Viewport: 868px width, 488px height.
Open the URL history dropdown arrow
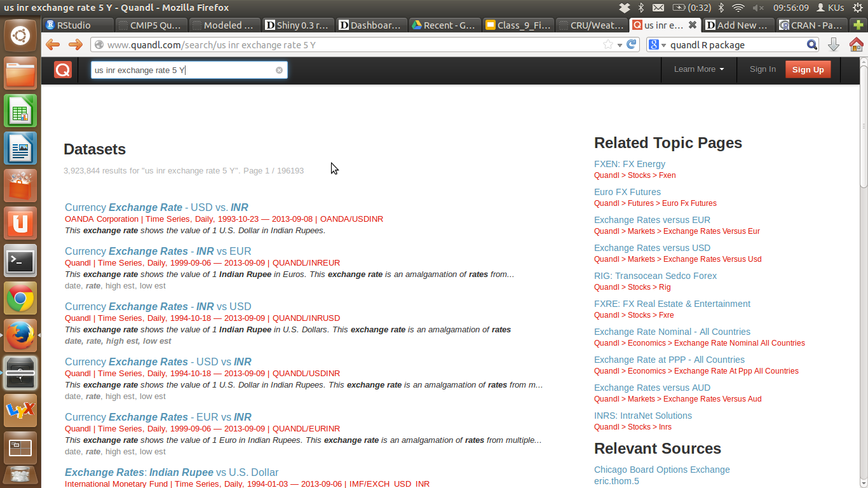(620, 45)
